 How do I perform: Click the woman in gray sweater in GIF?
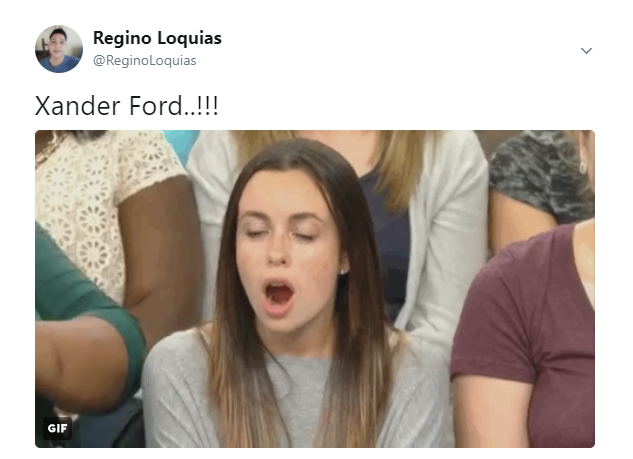297,295
